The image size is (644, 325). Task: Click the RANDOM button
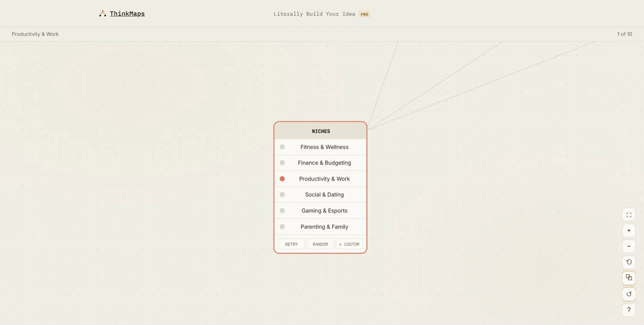pyautogui.click(x=320, y=244)
